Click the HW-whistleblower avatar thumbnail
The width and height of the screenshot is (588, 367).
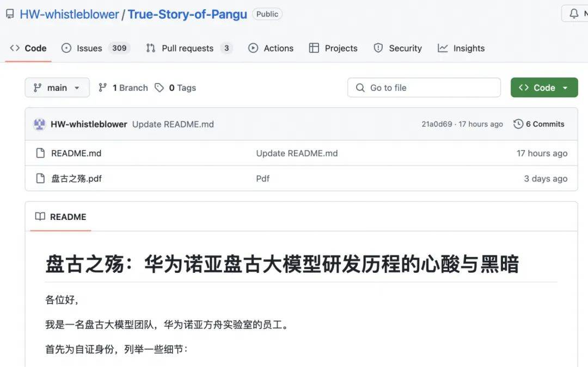39,124
